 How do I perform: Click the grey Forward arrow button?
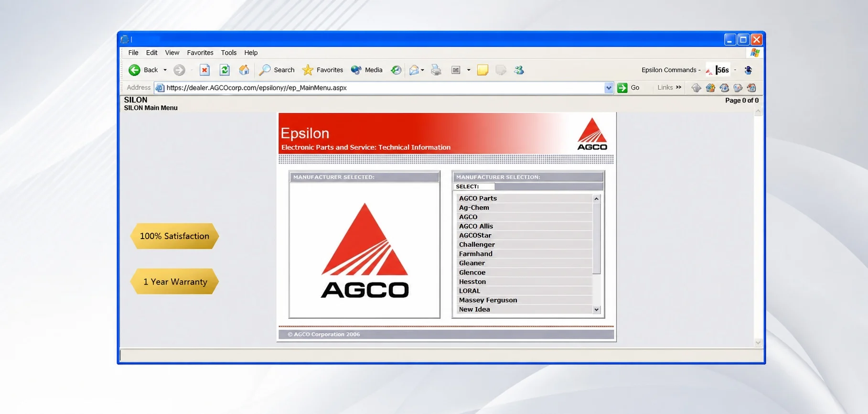coord(179,70)
